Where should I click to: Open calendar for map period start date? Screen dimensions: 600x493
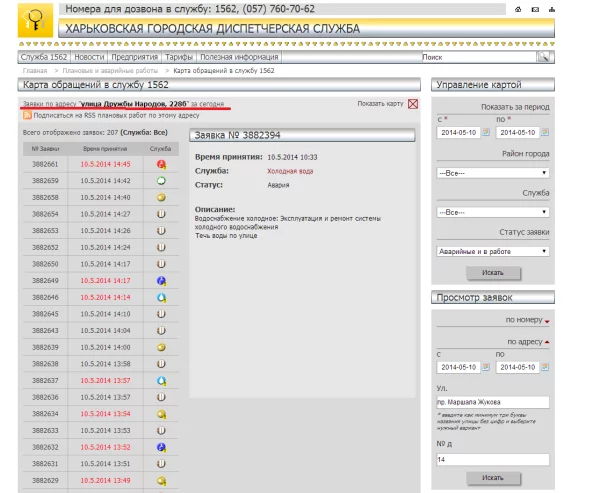coord(486,132)
